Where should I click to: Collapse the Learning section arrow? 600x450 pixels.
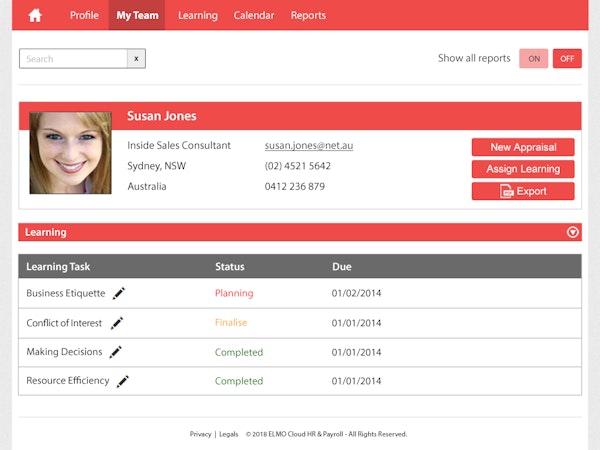(x=572, y=232)
